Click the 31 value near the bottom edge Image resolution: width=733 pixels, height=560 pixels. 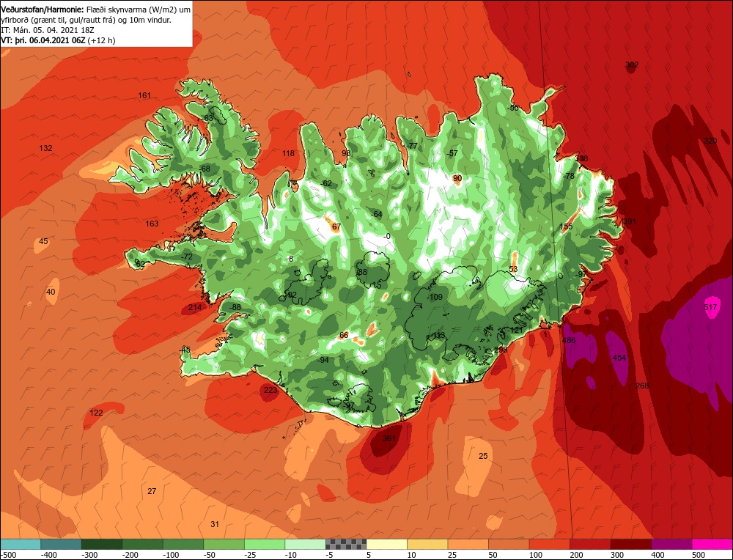pyautogui.click(x=215, y=524)
